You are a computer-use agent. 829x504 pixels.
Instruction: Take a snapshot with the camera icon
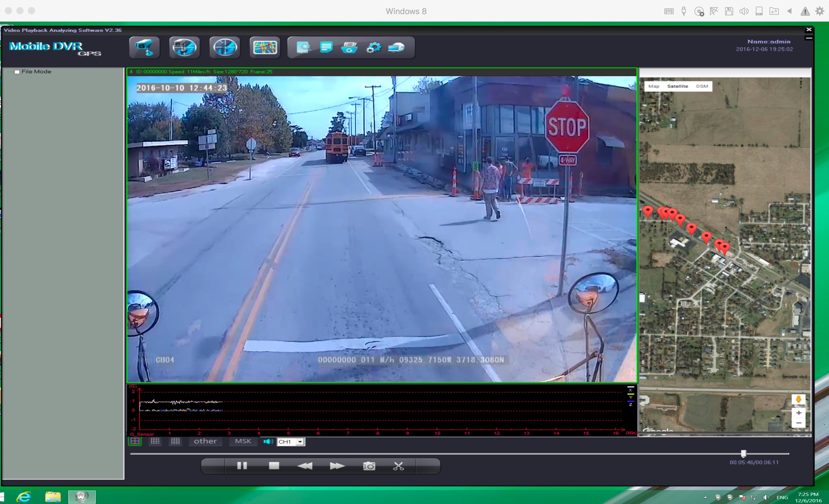coord(369,466)
